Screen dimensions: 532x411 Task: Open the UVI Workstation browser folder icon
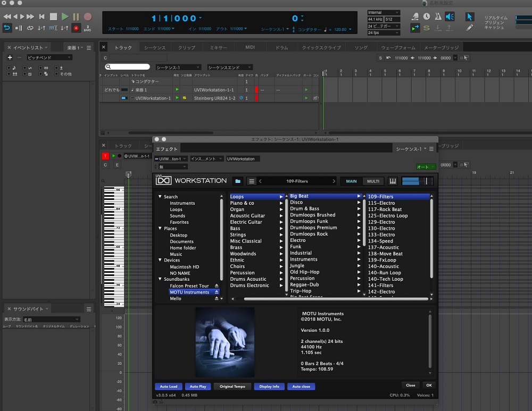(x=238, y=181)
